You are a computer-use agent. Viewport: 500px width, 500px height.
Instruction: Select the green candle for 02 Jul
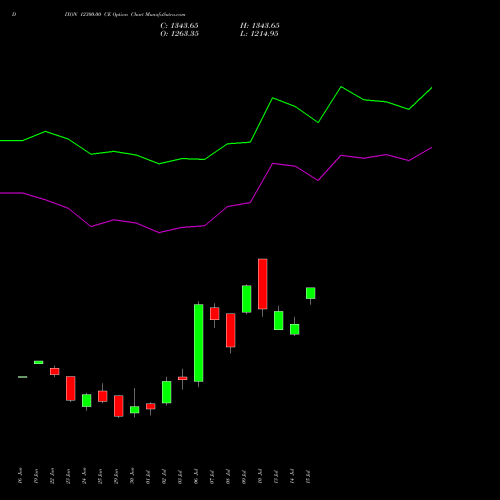[x=167, y=392]
